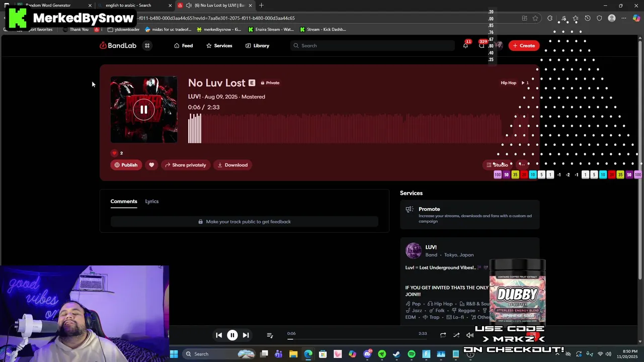Open Spotify from the taskbar
The image size is (644, 362).
click(412, 354)
